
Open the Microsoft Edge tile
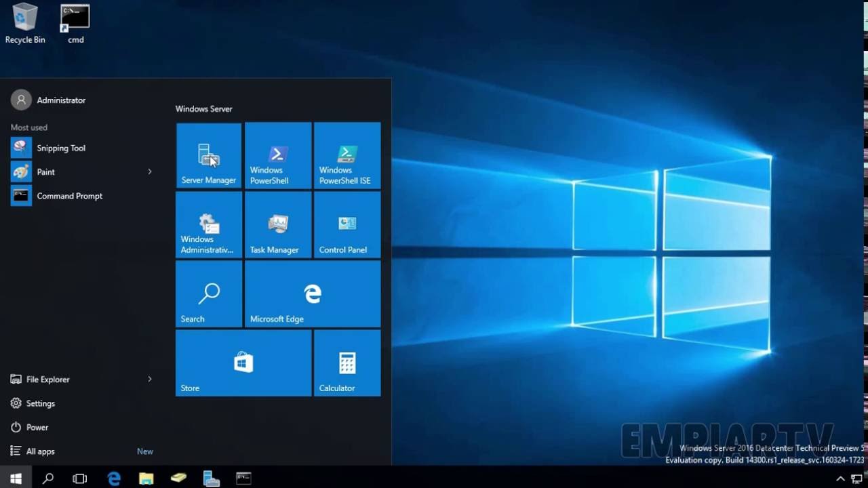point(313,293)
